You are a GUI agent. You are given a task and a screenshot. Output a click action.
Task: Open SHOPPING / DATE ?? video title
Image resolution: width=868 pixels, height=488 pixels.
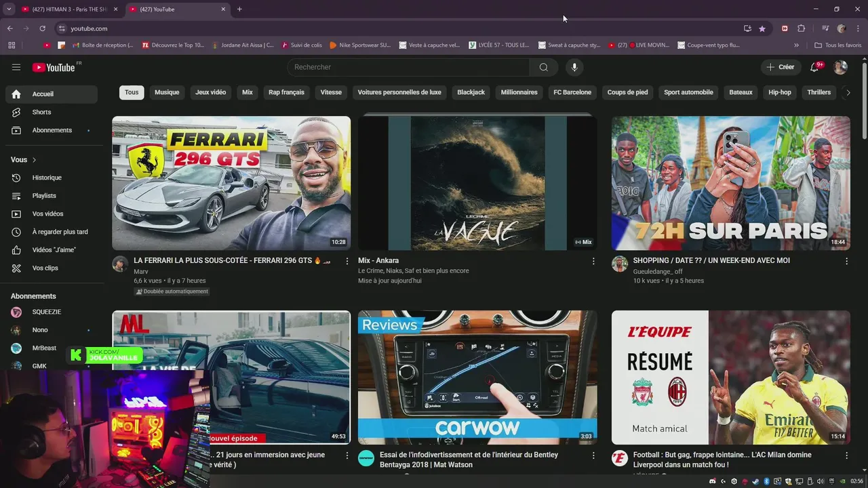pos(711,260)
